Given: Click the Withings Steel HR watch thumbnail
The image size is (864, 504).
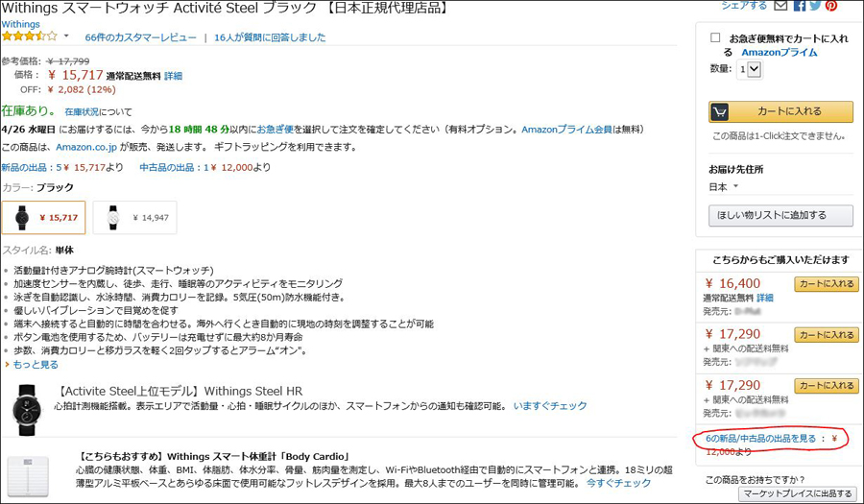Looking at the screenshot, I should tap(27, 410).
